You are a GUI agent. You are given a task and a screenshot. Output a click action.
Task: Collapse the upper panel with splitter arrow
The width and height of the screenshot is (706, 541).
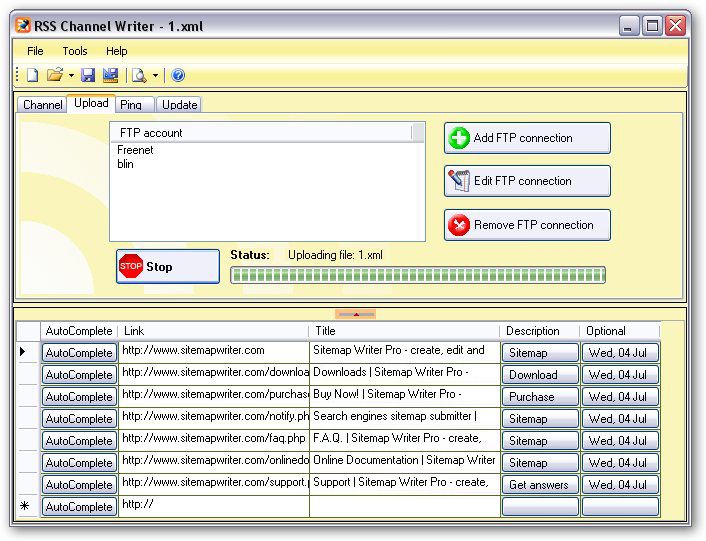(x=355, y=314)
